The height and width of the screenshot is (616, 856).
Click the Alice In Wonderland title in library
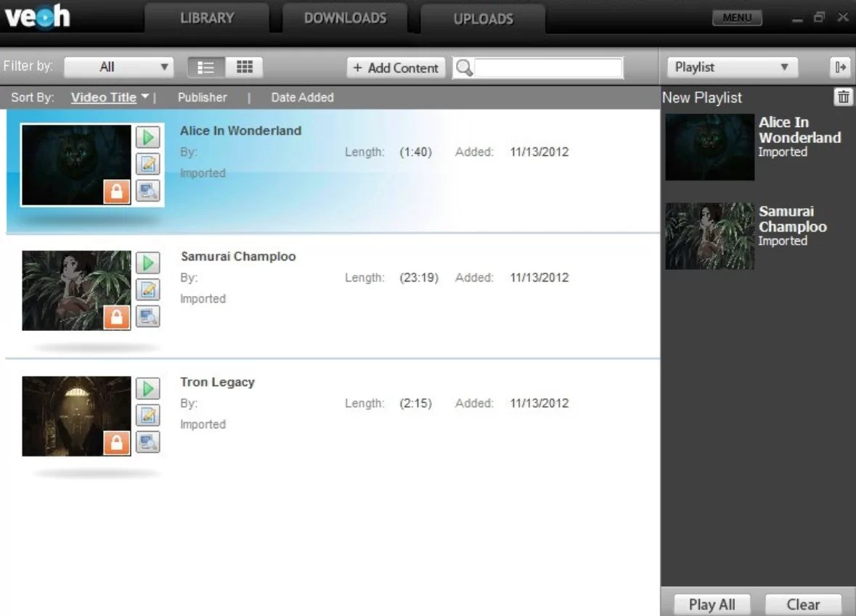(x=241, y=131)
